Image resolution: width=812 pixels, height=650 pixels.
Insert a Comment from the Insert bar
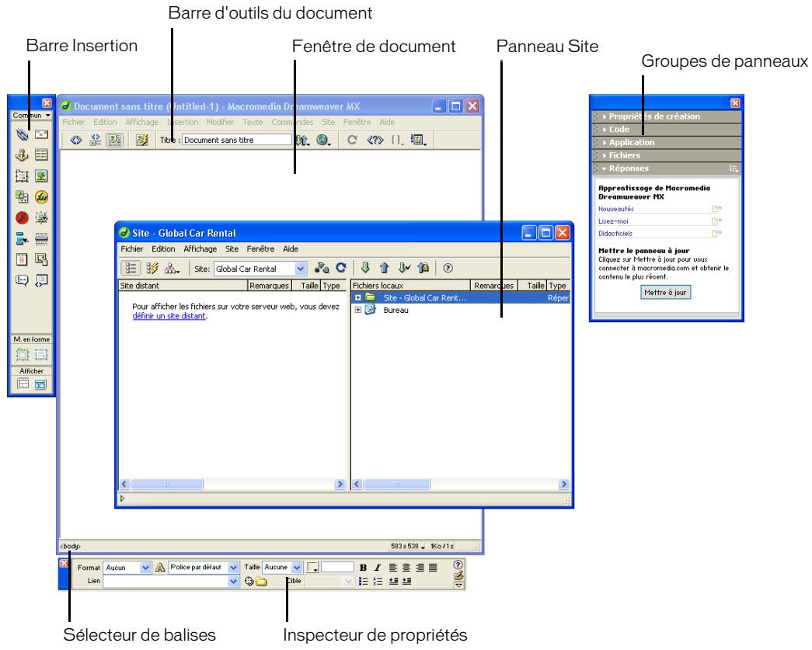point(22,280)
